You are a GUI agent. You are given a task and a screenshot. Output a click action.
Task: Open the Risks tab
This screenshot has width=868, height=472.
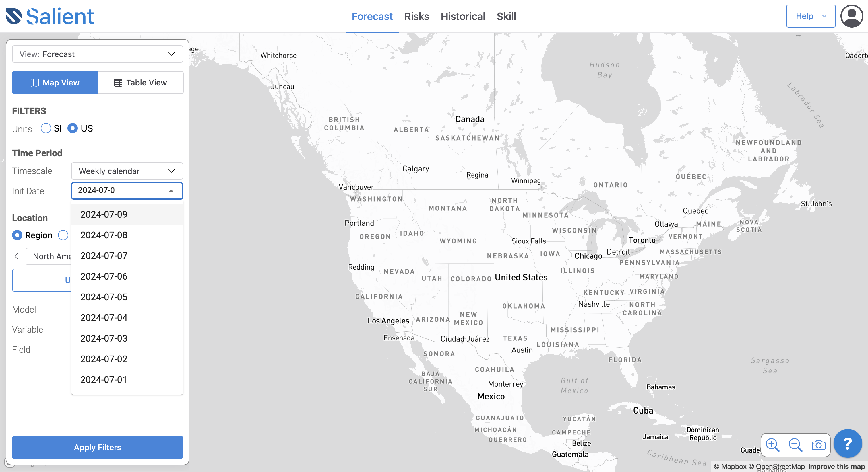coord(416,16)
